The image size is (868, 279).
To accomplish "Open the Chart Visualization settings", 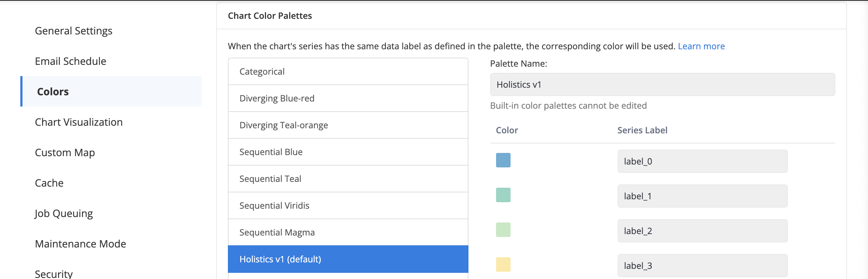I will 79,122.
